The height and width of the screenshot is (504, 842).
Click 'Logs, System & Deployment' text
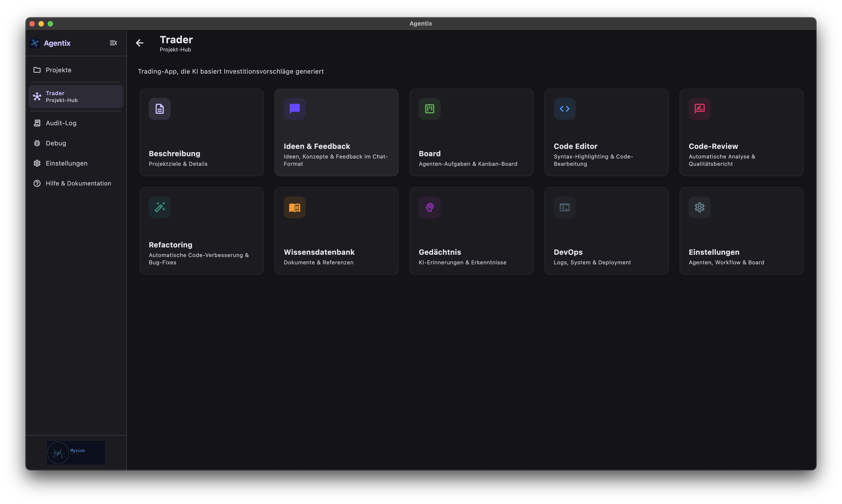(592, 262)
